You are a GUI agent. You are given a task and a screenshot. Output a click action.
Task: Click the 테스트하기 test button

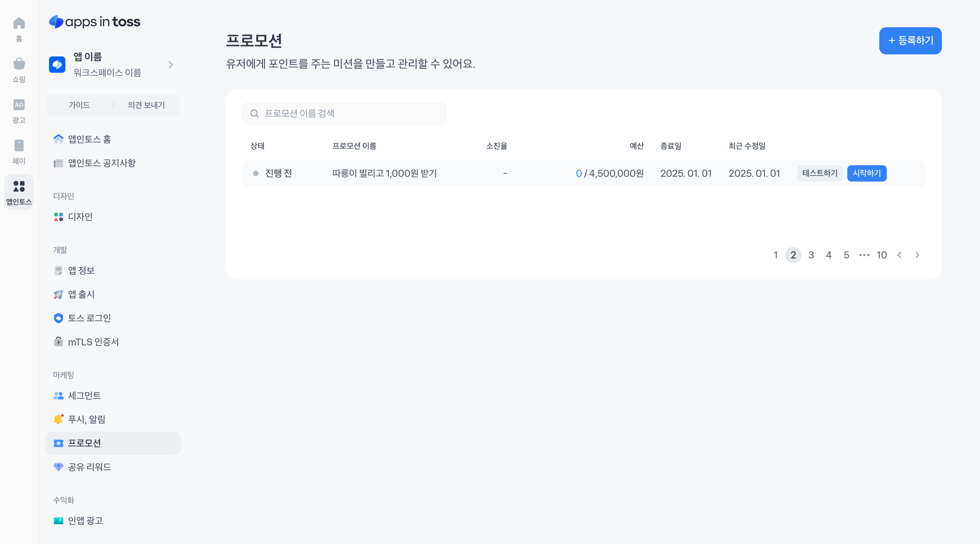820,173
